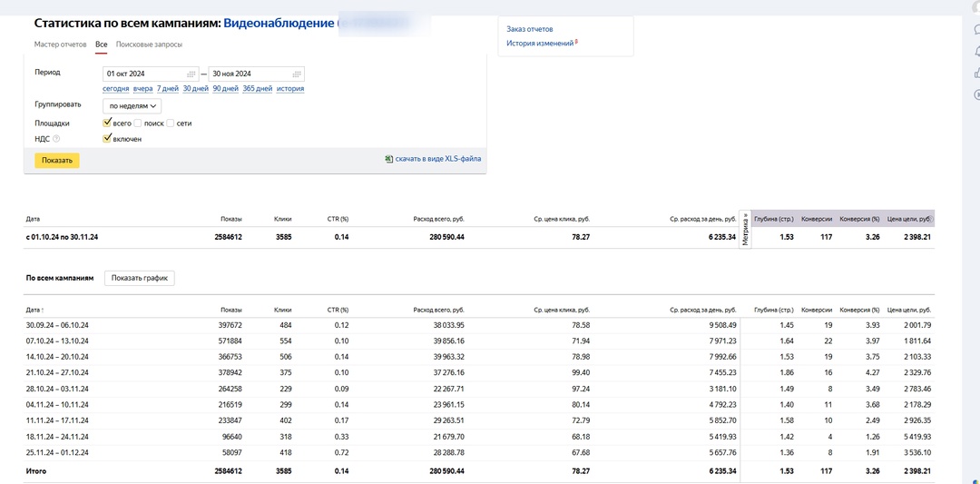Switch to the 'Мастер отчетов' tab
The width and height of the screenshot is (980, 484).
(61, 44)
